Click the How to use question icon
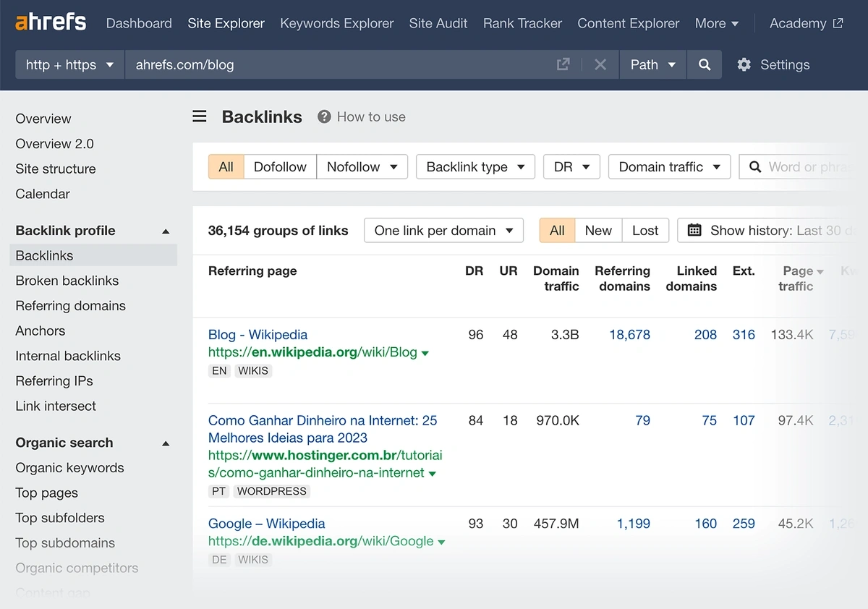868x609 pixels. point(324,116)
